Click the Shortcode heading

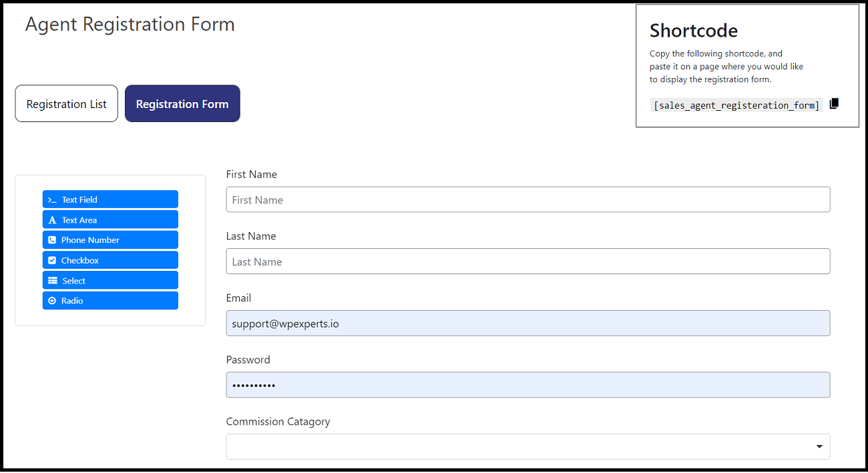(x=694, y=31)
